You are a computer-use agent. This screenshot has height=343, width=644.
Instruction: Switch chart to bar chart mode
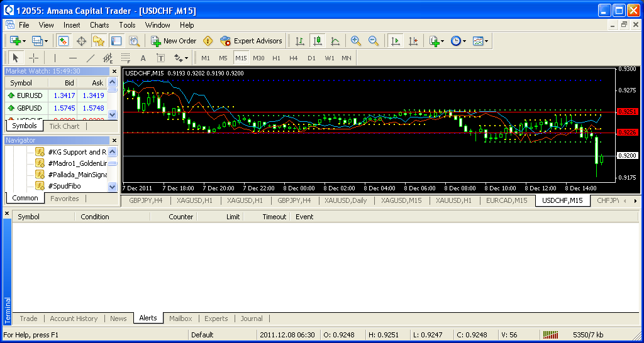tap(300, 41)
